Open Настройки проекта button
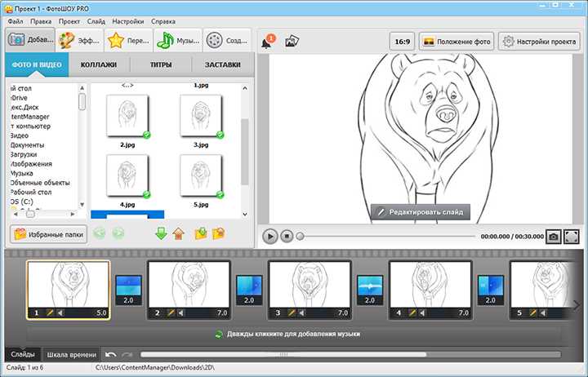Screen dimensions: 588x377 (x=539, y=42)
